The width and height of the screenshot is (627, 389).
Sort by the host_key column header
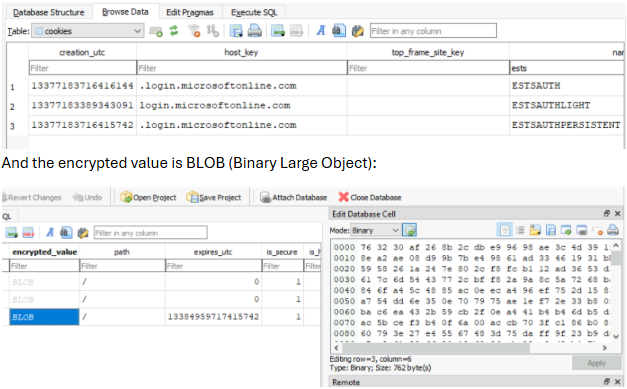pyautogui.click(x=242, y=52)
